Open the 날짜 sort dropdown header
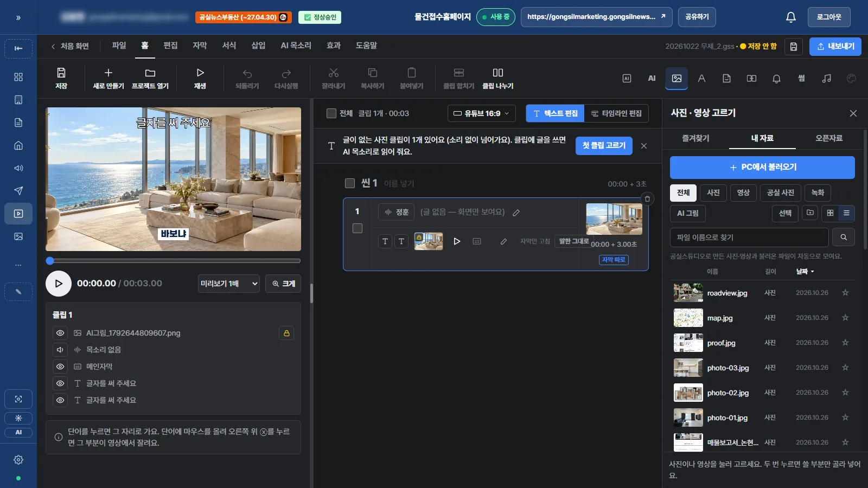 click(x=805, y=271)
